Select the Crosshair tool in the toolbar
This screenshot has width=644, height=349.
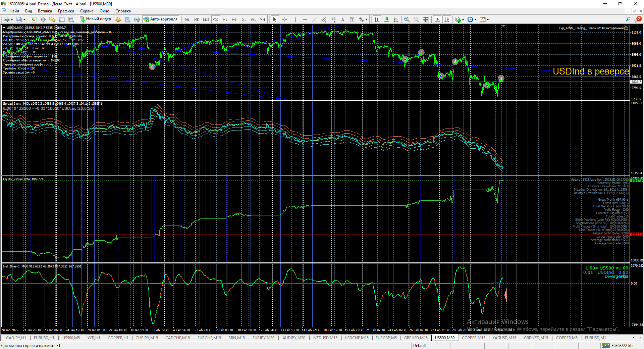[284, 19]
